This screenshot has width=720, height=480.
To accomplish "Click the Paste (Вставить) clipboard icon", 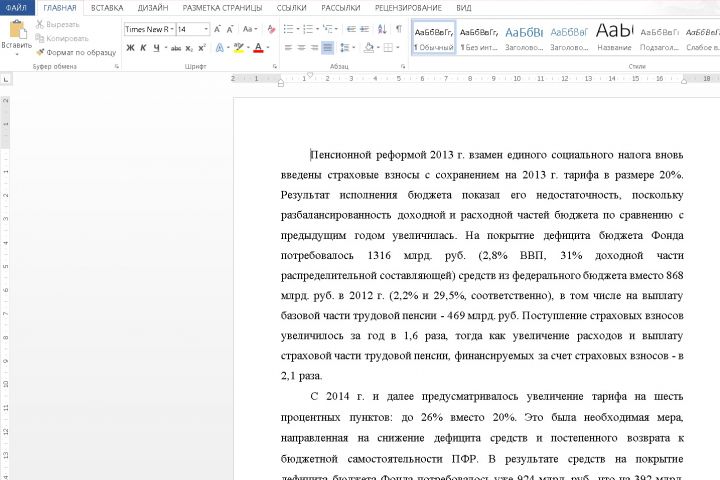I will coord(17,30).
